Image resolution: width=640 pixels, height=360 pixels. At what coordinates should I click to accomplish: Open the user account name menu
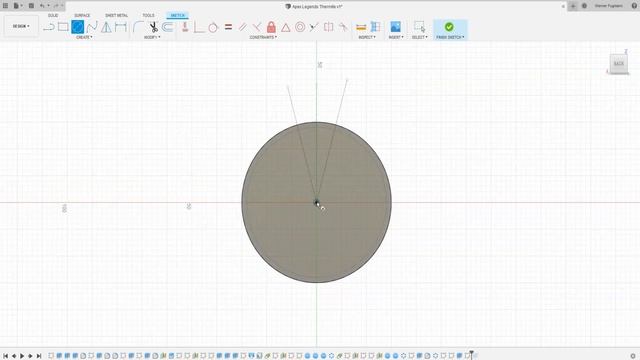click(x=609, y=6)
